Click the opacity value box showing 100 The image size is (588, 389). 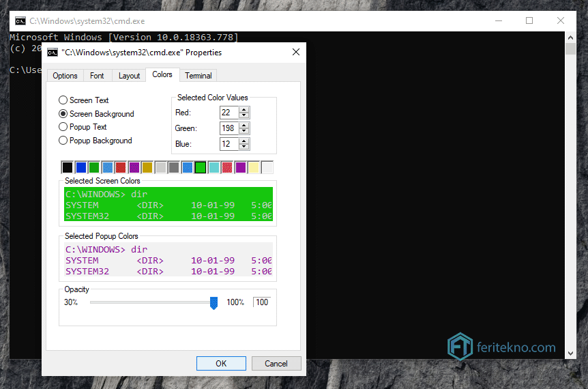tap(262, 302)
